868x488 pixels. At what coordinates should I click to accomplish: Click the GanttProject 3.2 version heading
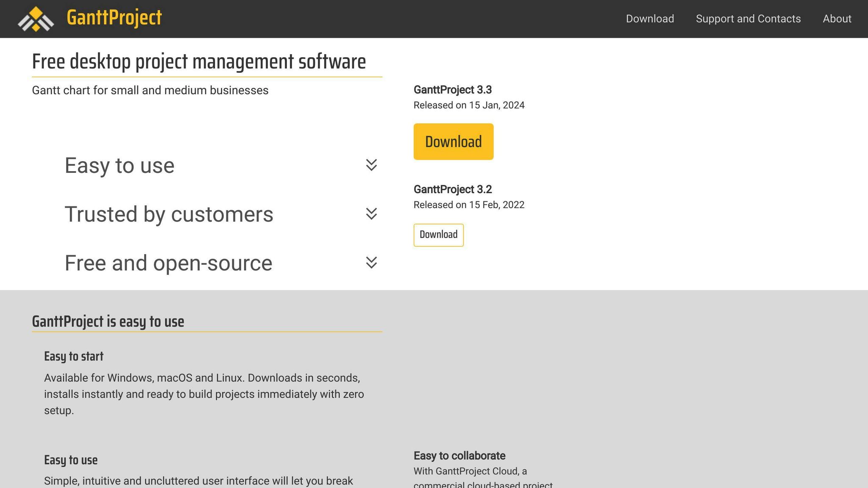pos(452,189)
